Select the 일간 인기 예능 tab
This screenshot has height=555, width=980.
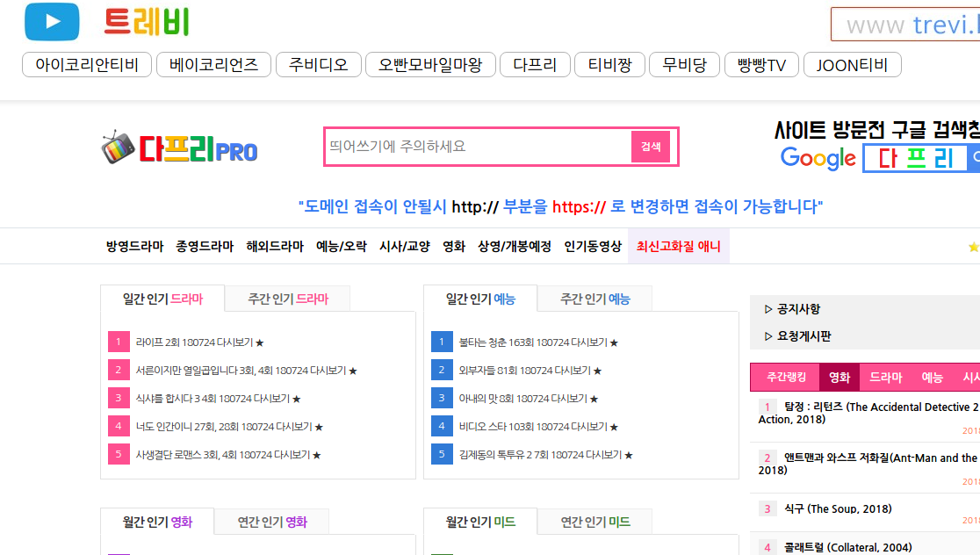480,299
